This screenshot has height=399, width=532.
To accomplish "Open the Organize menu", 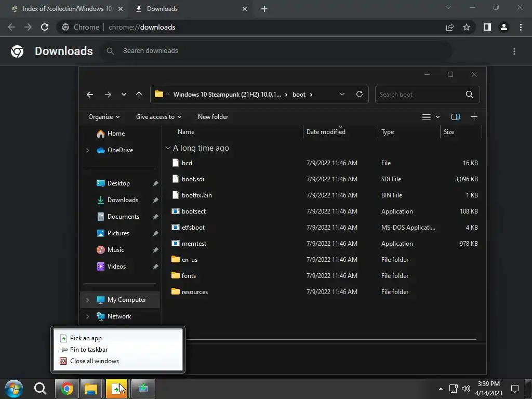I will [104, 117].
